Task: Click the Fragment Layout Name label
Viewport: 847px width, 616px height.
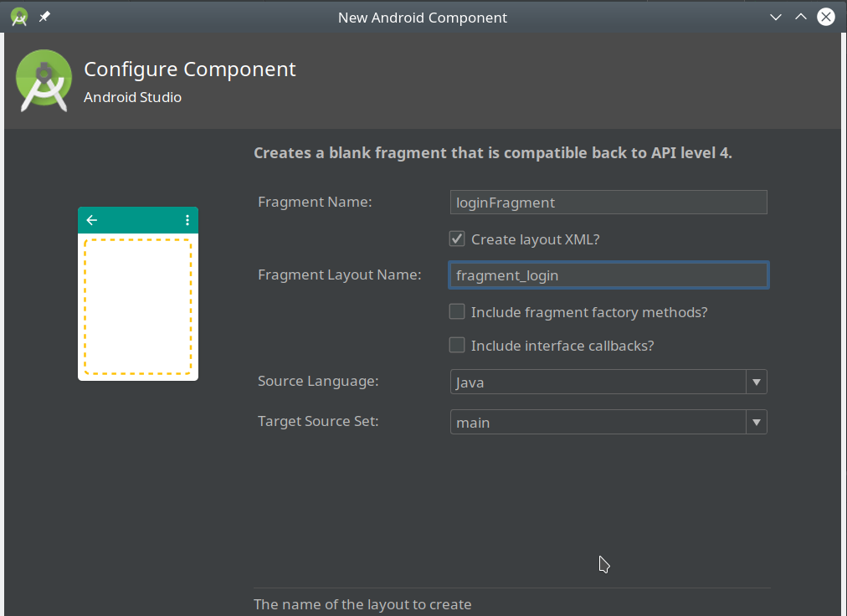Action: (x=339, y=275)
